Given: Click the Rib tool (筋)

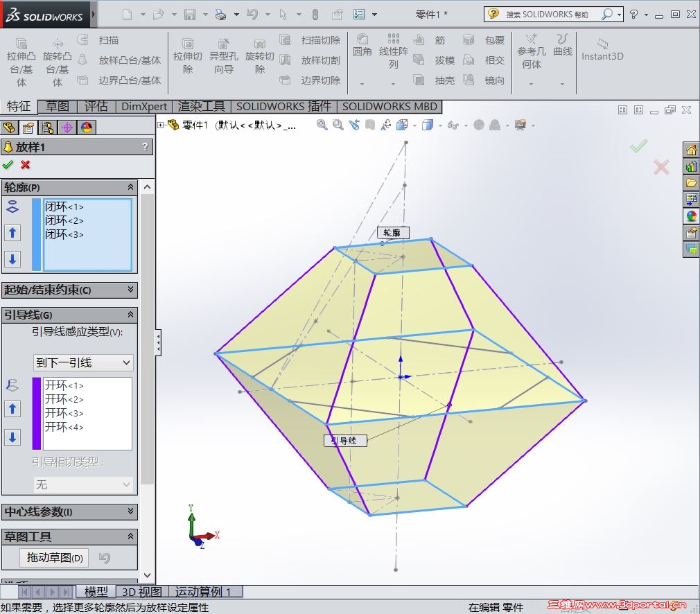Looking at the screenshot, I should 430,40.
